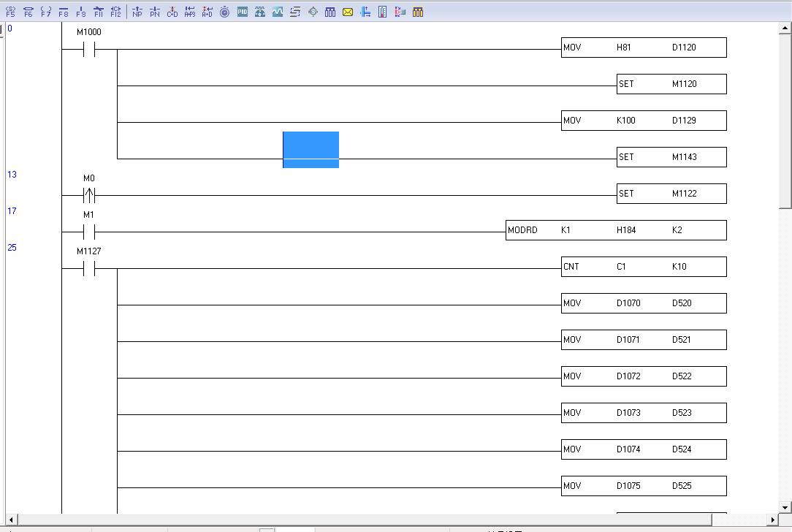The width and height of the screenshot is (792, 532).
Task: Select the F6 coil toolbar icon
Action: (x=28, y=12)
